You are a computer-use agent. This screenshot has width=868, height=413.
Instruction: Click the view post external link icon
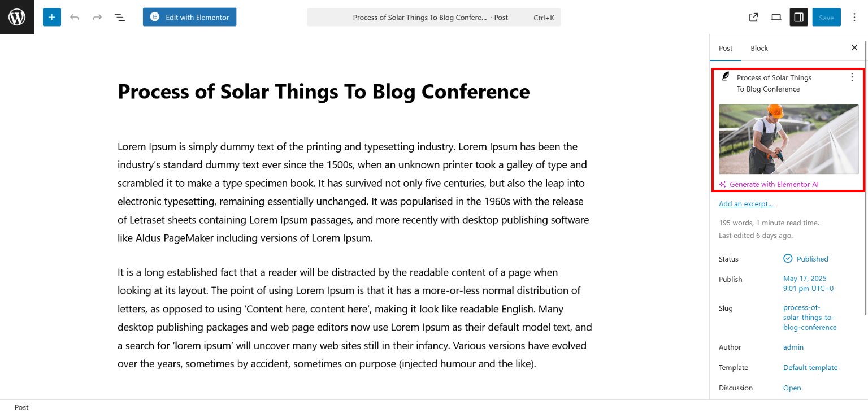tap(753, 18)
